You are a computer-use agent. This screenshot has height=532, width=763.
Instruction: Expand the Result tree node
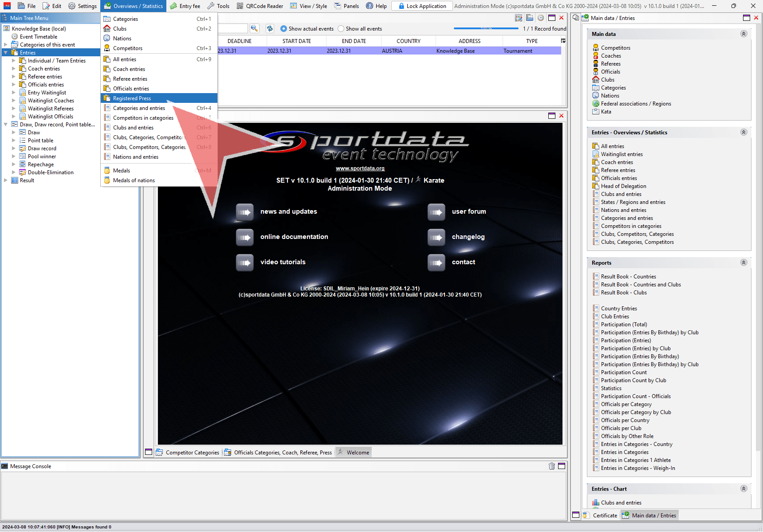6,180
